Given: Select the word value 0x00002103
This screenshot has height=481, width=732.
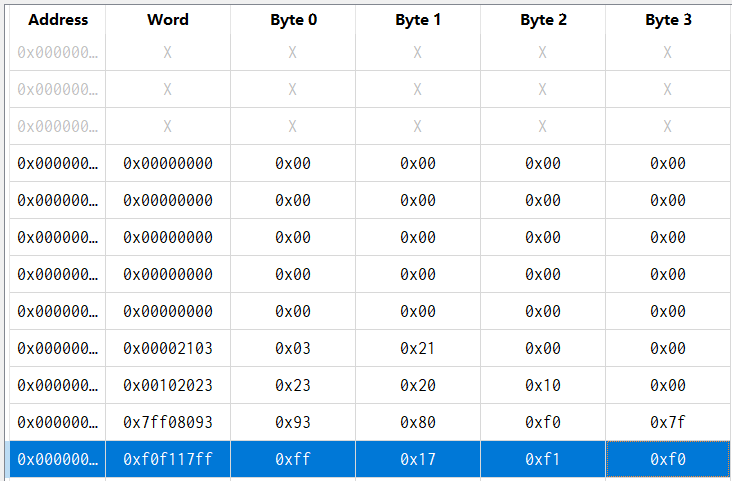Looking at the screenshot, I should (x=168, y=348).
